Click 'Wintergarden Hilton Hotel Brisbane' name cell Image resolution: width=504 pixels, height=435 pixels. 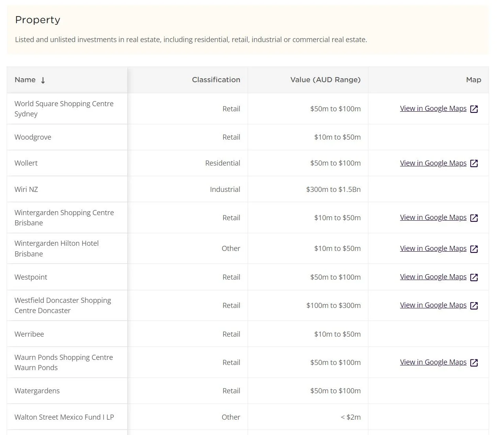coord(67,249)
